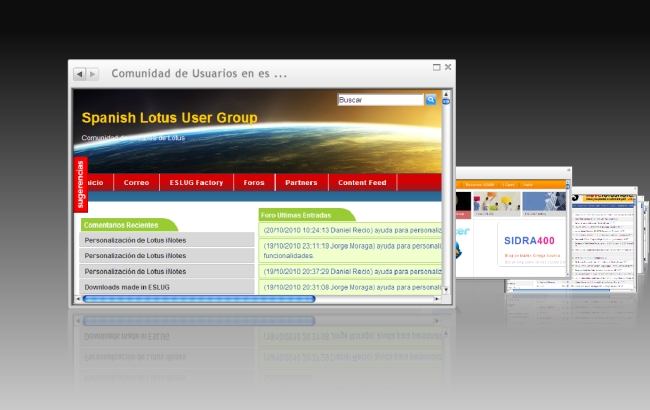Go back with the left arrow button
Screen dimensions: 650x410
(x=80, y=74)
